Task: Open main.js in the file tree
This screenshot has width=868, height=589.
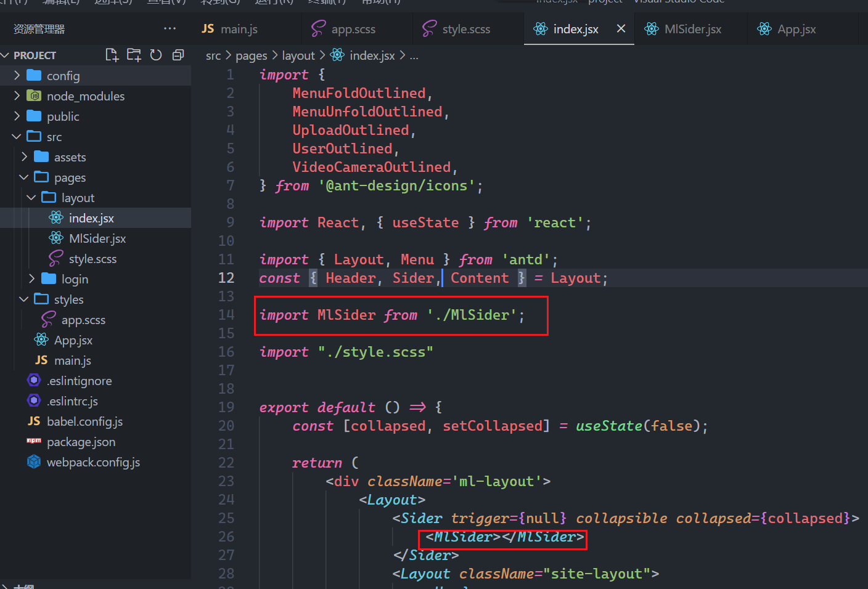Action: 73,360
